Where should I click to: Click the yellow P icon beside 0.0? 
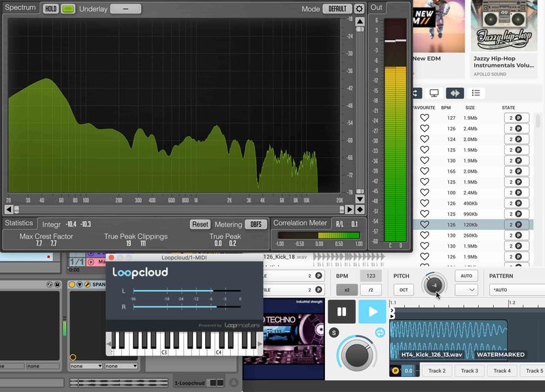point(395,371)
